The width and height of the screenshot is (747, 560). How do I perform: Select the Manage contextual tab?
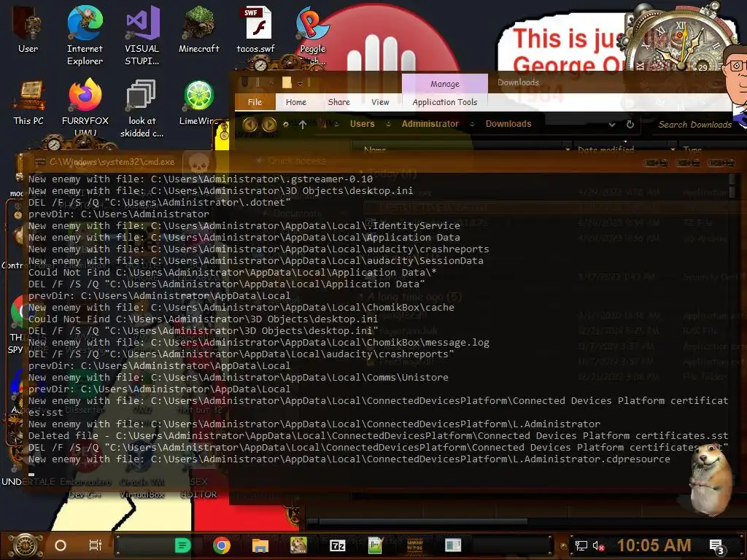[445, 84]
